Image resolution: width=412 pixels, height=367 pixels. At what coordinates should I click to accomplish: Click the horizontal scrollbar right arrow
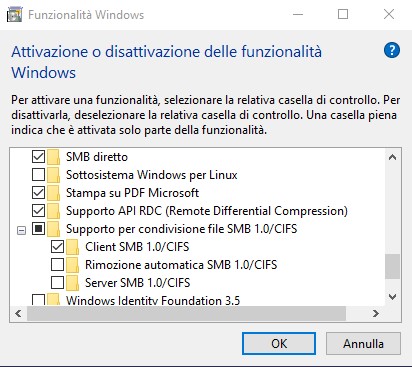tap(376, 313)
